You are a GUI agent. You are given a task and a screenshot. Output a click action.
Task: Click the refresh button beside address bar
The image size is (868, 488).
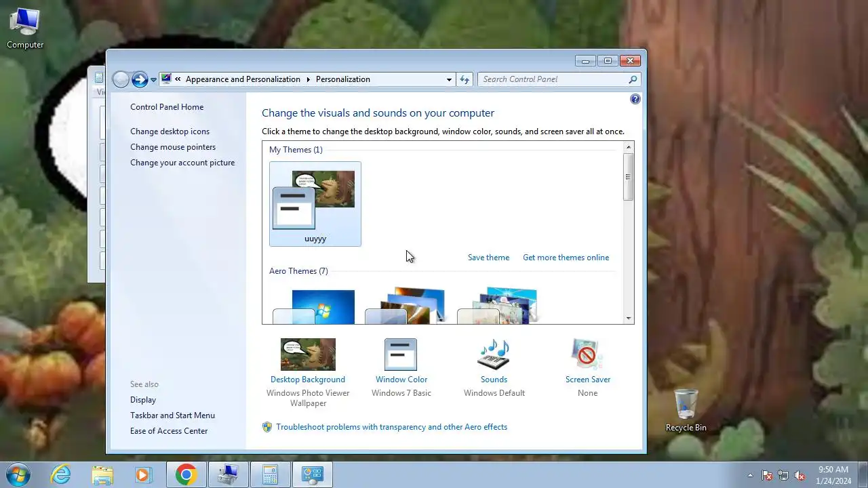pos(465,79)
